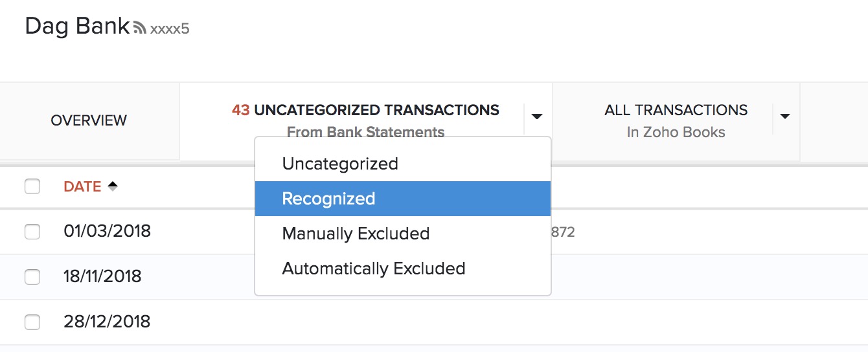
Task: Toggle the select-all checkbox in header row
Action: point(32,186)
